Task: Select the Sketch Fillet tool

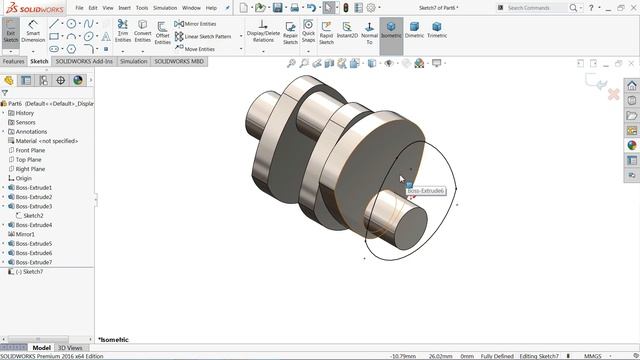Action: coord(89,49)
